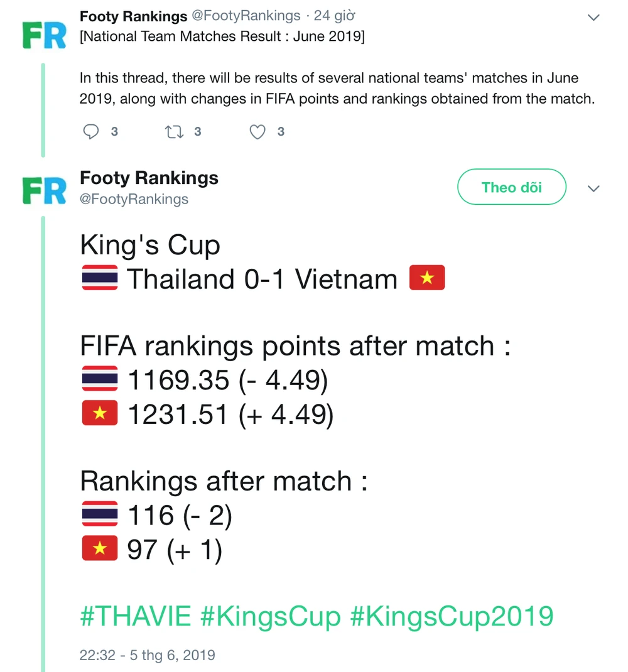Click the reply speech bubble icon
Image resolution: width=628 pixels, height=672 pixels.
tap(92, 131)
